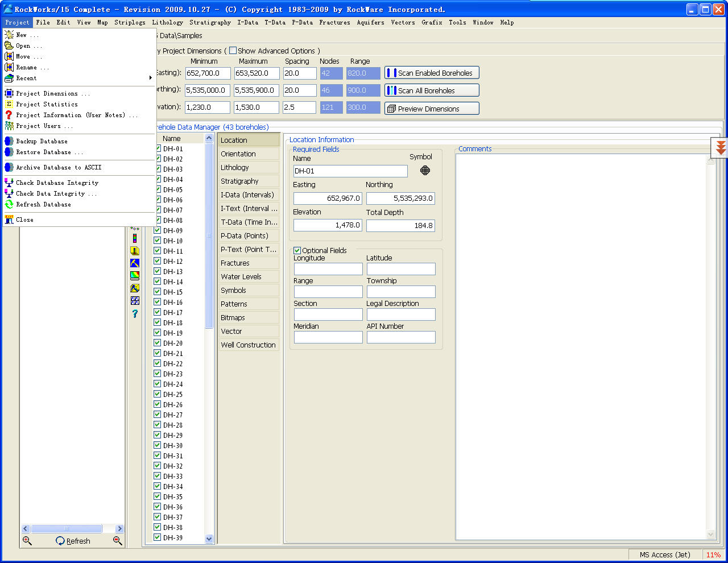Click Scan Enabled Boreholes button
The width and height of the screenshot is (728, 563).
click(x=432, y=73)
